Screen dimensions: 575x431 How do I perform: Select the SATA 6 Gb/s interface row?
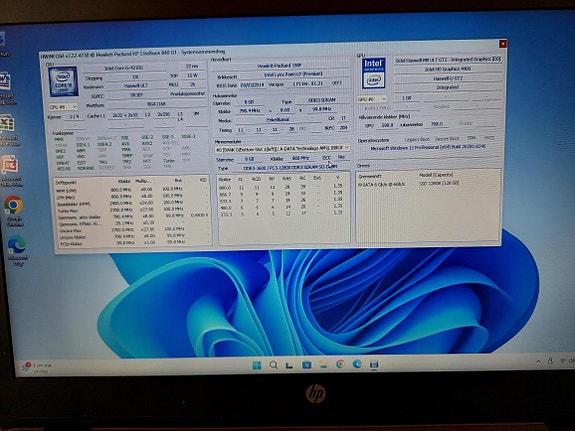click(x=381, y=185)
